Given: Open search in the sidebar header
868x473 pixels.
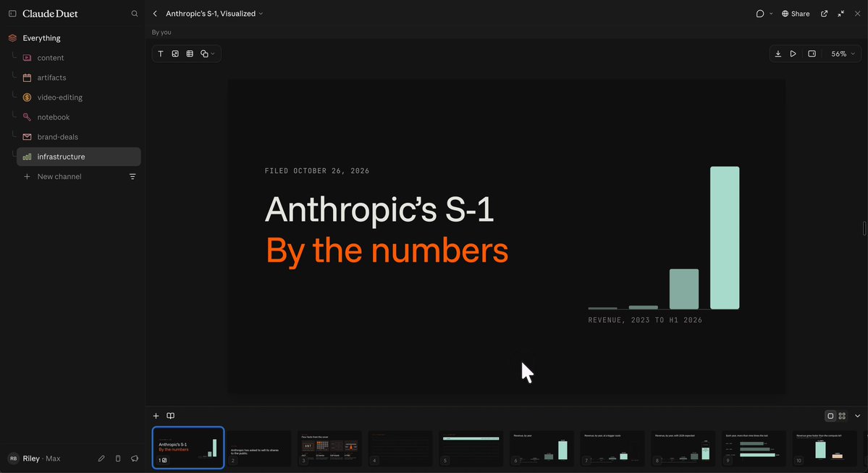Looking at the screenshot, I should pos(135,13).
